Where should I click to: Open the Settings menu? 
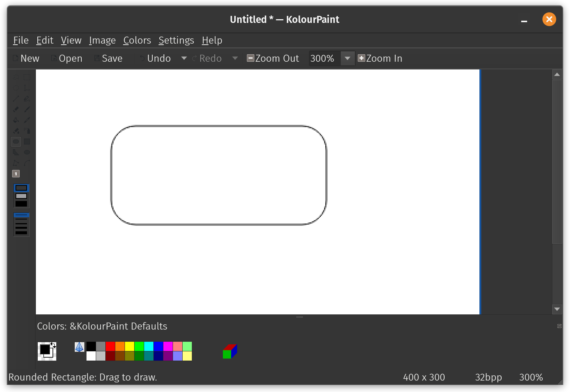[x=176, y=40]
